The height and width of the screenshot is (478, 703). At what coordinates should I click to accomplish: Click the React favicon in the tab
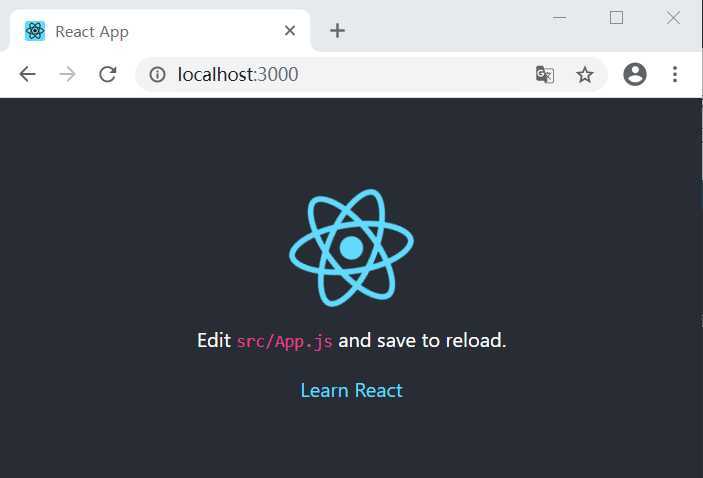point(35,31)
